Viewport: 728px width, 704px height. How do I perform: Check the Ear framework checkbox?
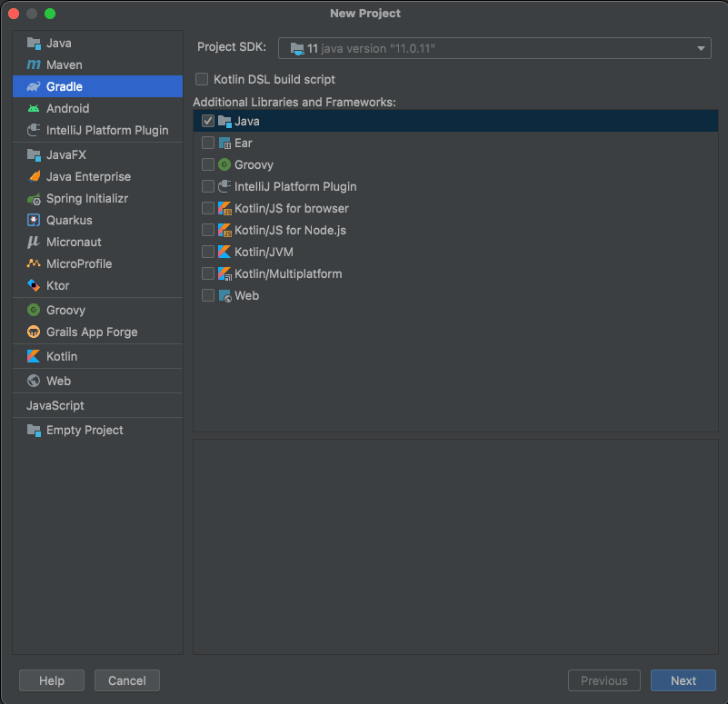coord(208,143)
